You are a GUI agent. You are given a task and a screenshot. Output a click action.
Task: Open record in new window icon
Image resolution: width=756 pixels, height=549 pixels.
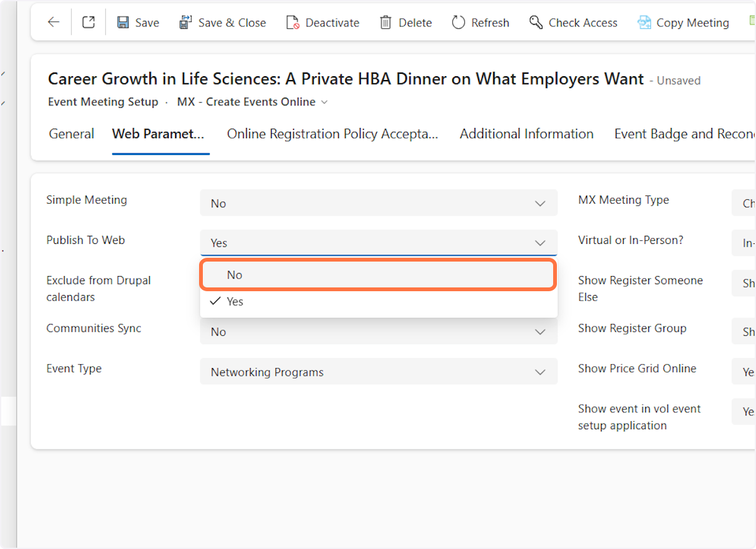click(x=89, y=23)
